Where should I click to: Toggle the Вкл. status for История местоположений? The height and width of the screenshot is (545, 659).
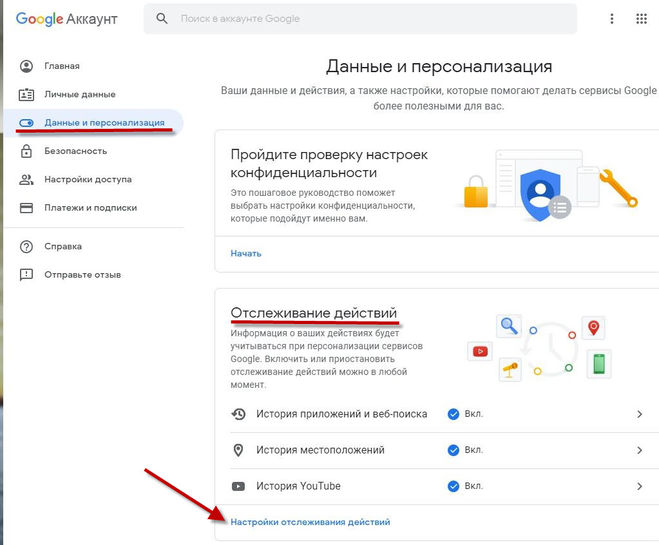tap(465, 450)
